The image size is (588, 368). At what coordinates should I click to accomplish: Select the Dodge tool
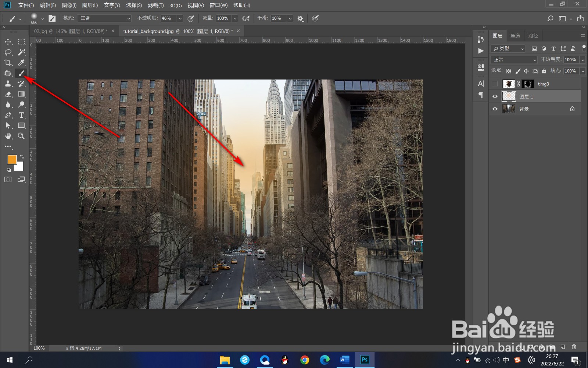[x=21, y=105]
